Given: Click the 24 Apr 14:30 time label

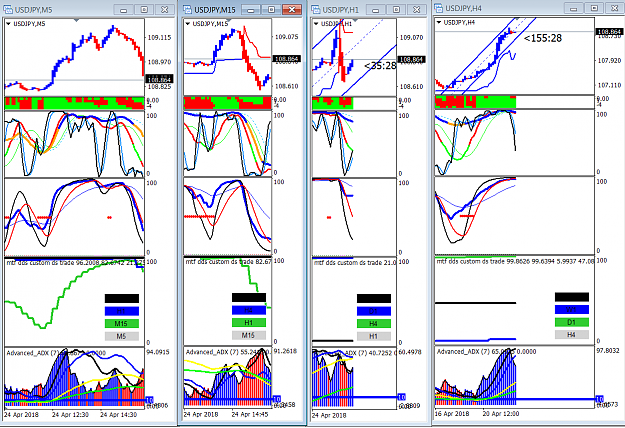Looking at the screenshot, I should (118, 415).
